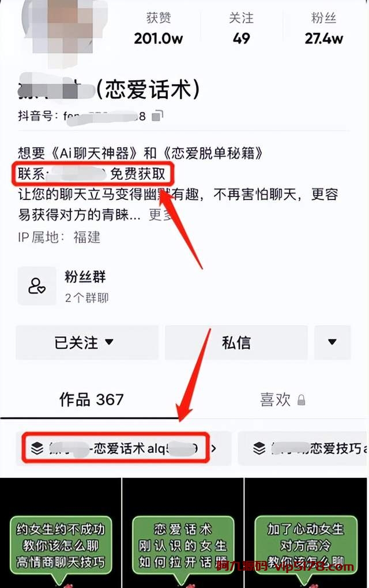Tap the stack icon of 恋爱话术 collection
Screen dimensions: 369x588
37,448
